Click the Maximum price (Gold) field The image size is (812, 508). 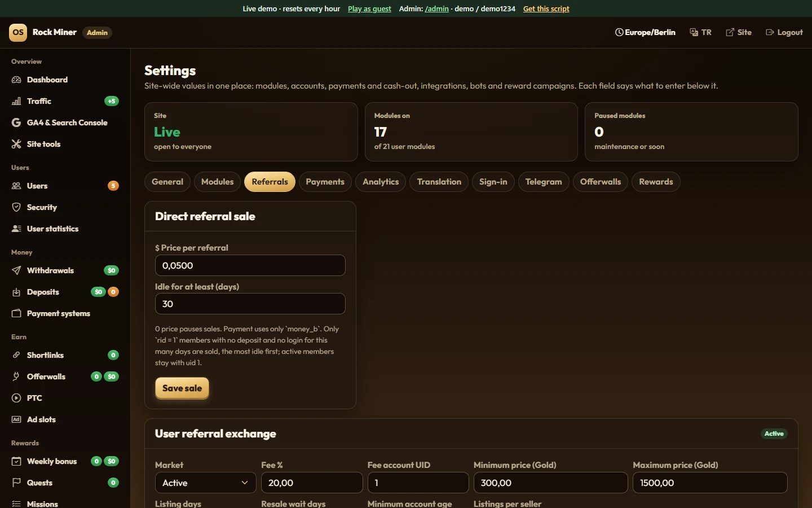710,483
